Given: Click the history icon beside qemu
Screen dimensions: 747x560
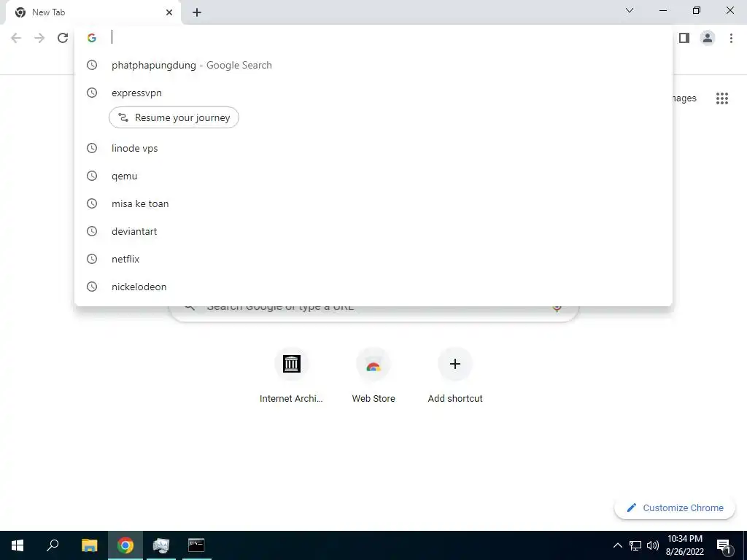Looking at the screenshot, I should tap(92, 176).
